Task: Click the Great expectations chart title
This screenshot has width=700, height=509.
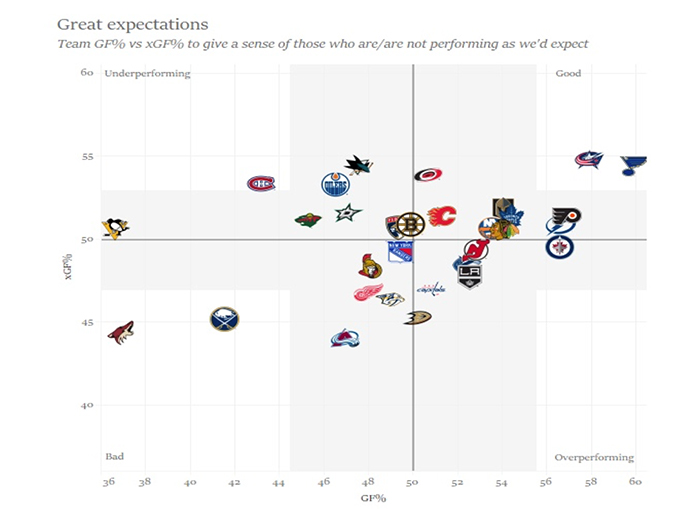Action: [x=133, y=25]
